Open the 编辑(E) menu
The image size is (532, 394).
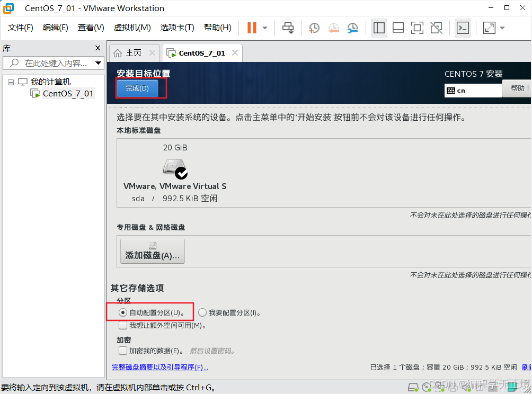point(55,28)
